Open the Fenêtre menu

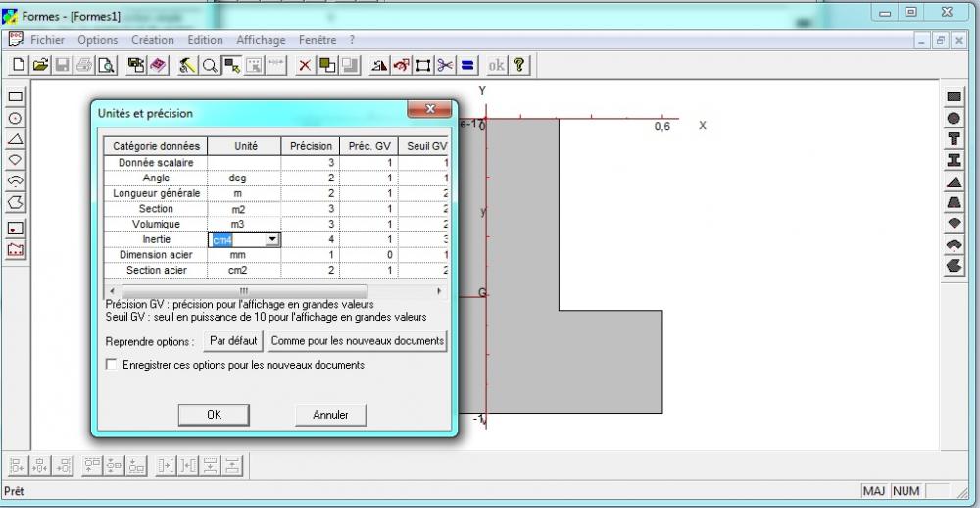click(x=318, y=40)
